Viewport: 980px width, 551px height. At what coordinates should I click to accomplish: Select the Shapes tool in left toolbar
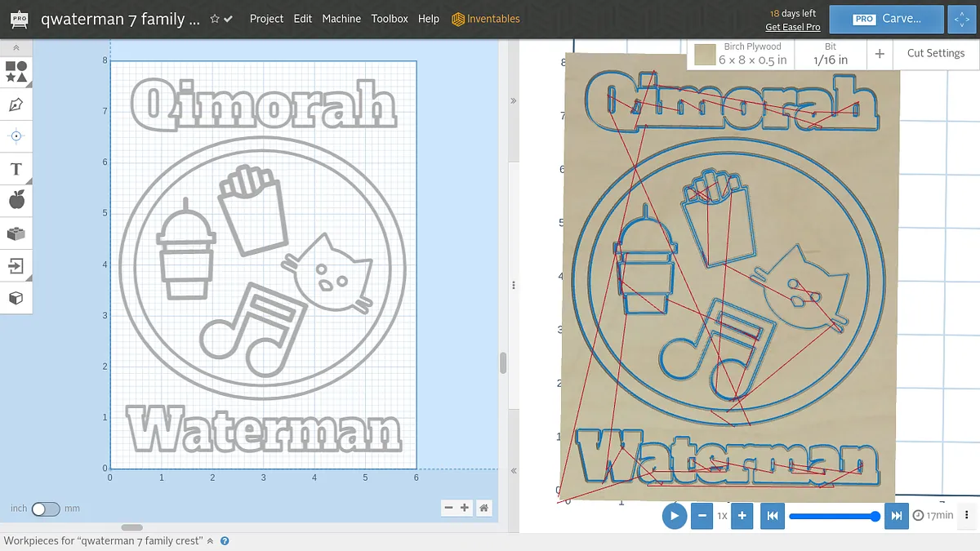point(16,72)
